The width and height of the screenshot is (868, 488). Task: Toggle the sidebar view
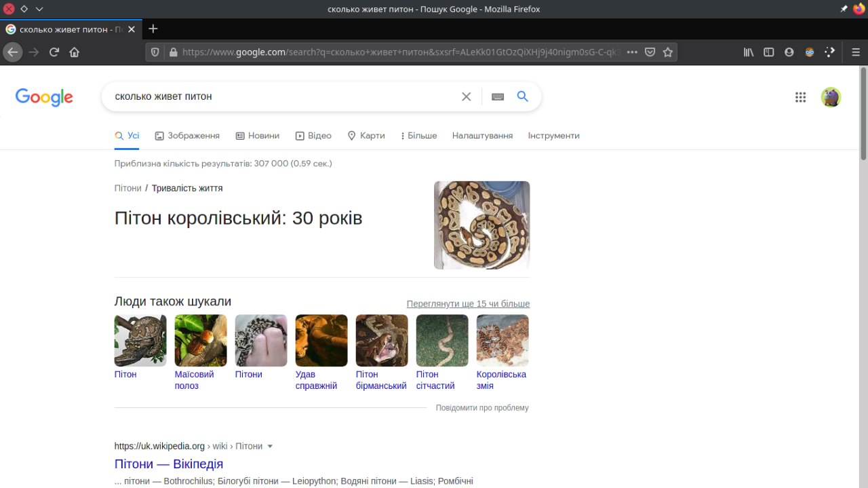pos(769,52)
